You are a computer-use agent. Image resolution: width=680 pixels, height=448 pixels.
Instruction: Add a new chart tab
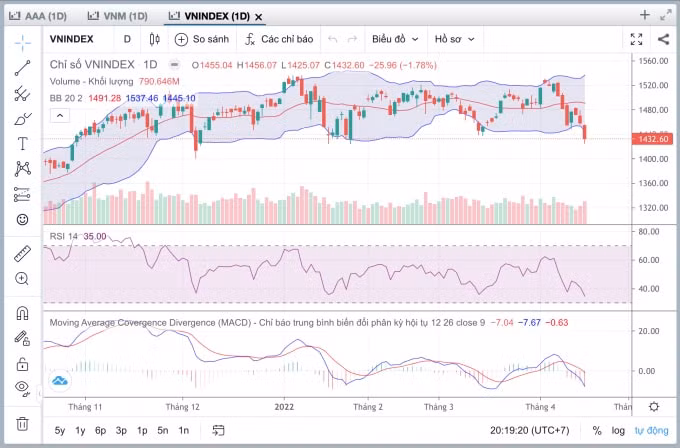[x=645, y=15]
